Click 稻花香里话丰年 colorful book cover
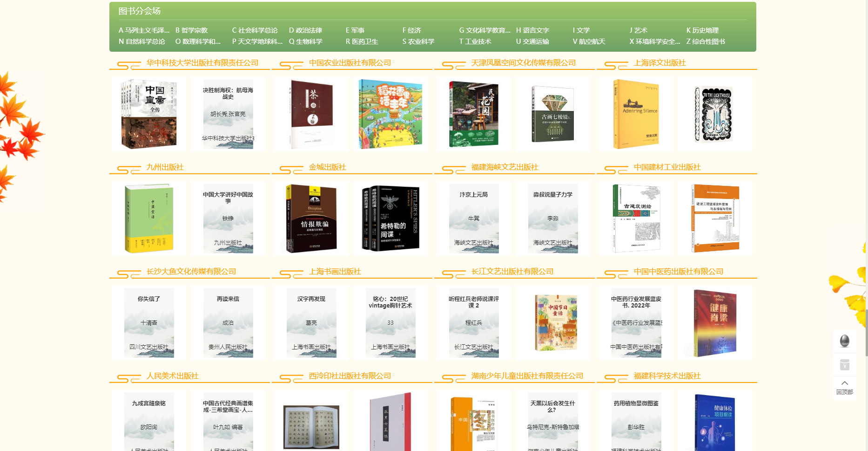Screen dimensions: 868x451 click(390, 114)
